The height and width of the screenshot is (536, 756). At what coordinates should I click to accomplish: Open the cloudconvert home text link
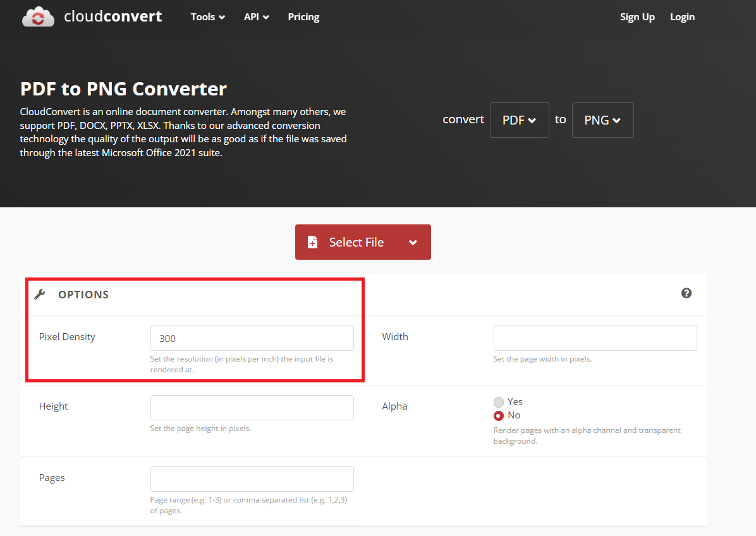click(x=113, y=16)
